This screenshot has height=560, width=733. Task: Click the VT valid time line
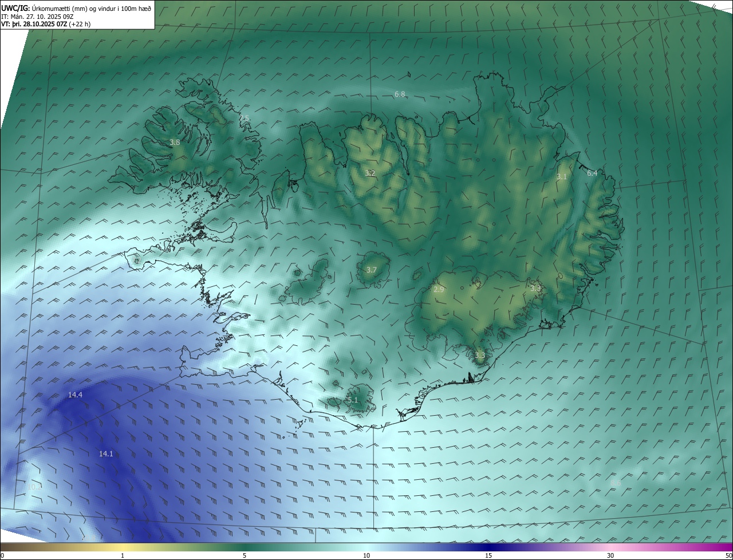tap(46, 24)
